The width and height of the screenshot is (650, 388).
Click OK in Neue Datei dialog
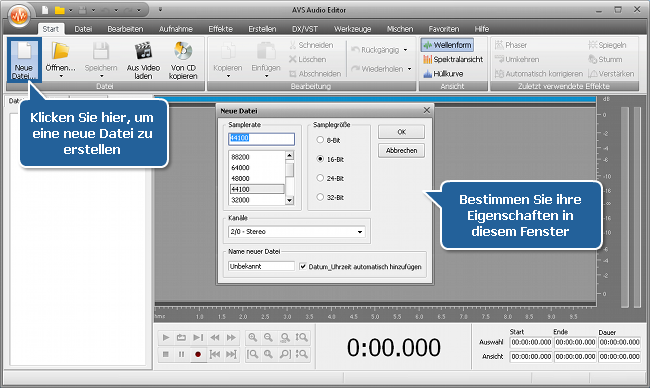[x=401, y=132]
